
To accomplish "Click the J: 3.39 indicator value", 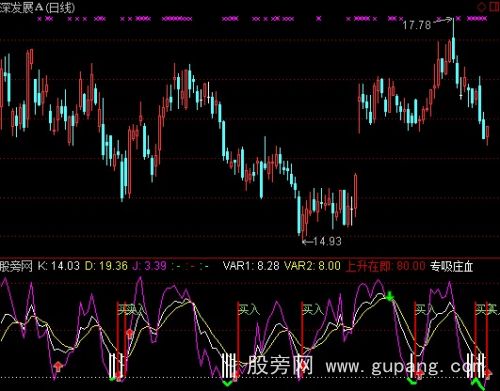I will (149, 266).
